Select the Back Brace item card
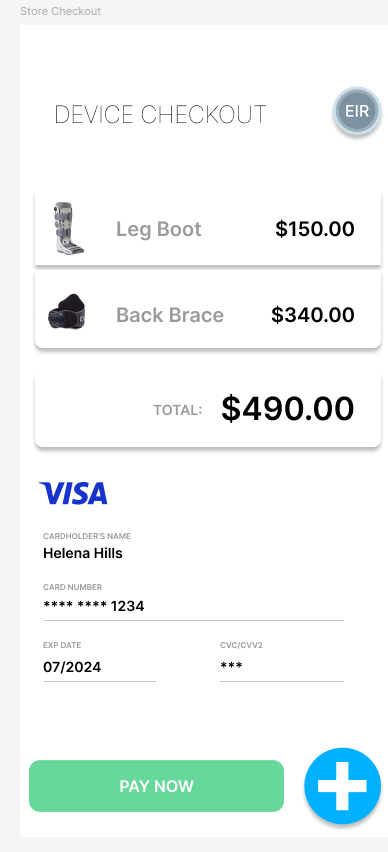Screen dimensions: 388x852 tap(208, 311)
